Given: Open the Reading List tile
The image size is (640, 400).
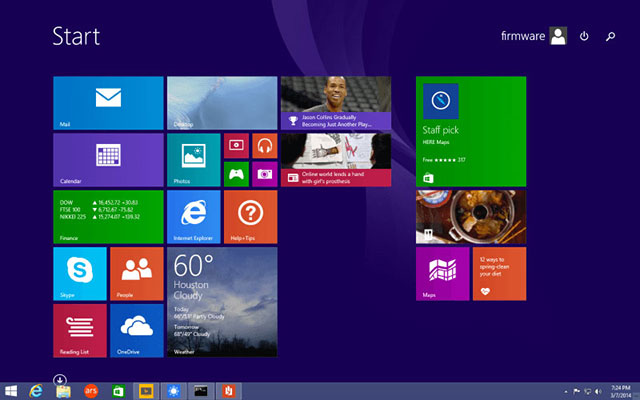Looking at the screenshot, I should (x=79, y=331).
